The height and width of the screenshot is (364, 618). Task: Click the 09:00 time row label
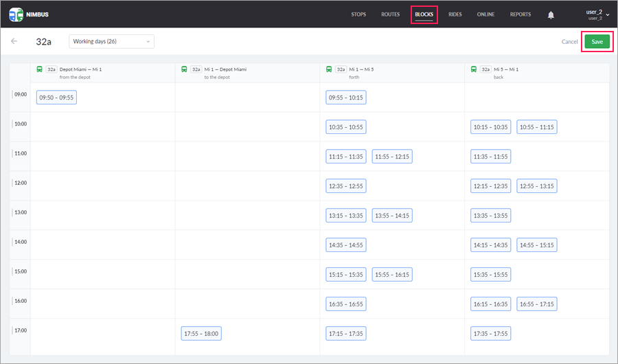[21, 94]
